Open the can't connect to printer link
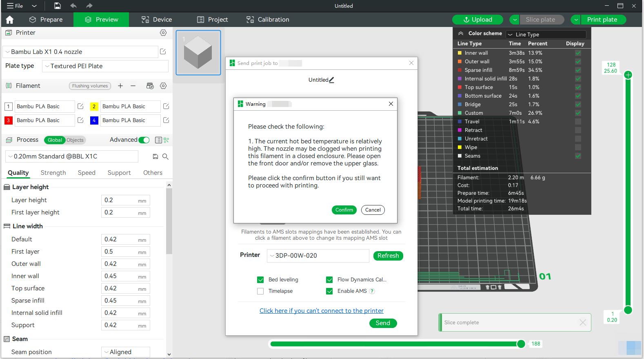The width and height of the screenshot is (644, 359). (x=322, y=311)
